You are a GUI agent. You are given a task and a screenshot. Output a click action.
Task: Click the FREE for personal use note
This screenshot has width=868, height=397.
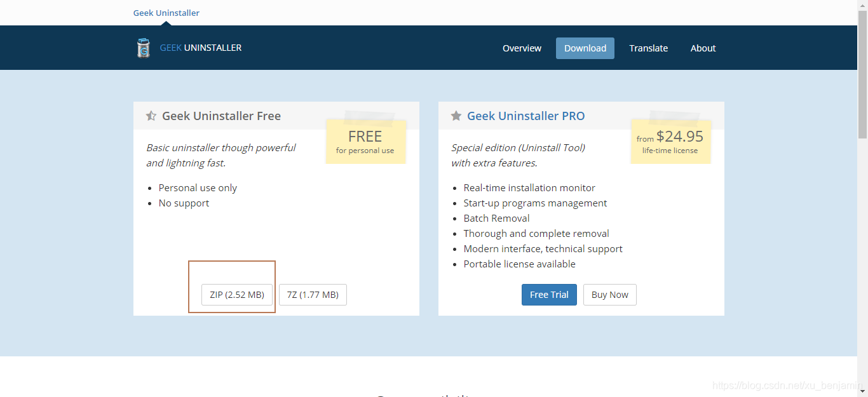point(365,142)
